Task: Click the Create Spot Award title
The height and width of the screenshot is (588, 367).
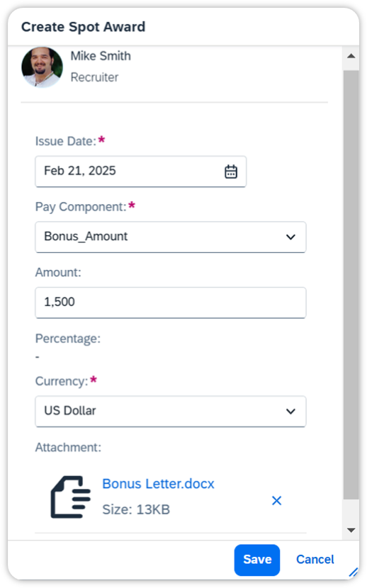Action: (83, 27)
